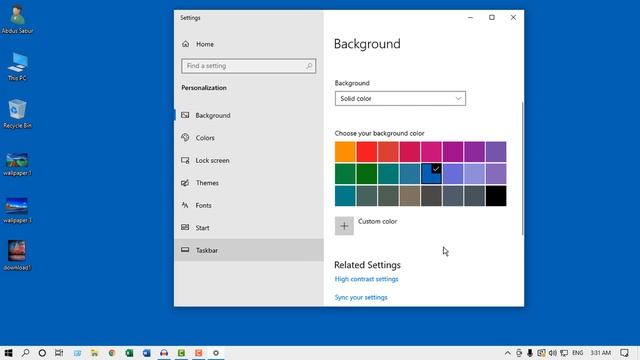Choose the black background color swatch

coord(496,196)
